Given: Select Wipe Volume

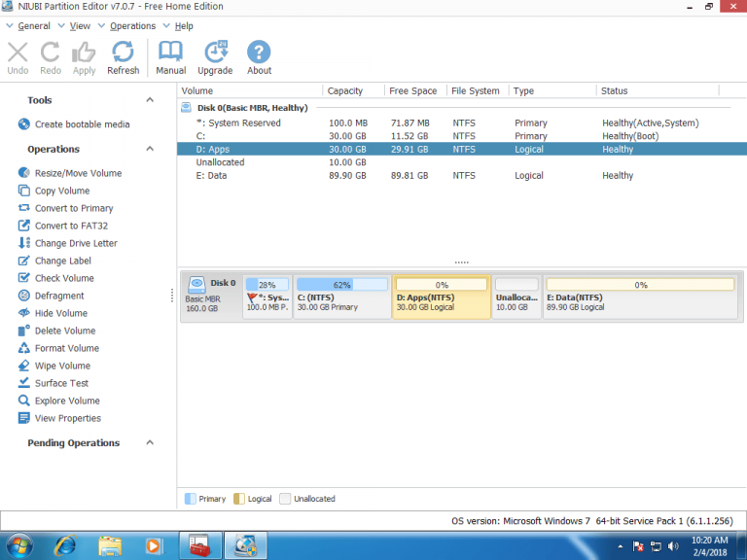Looking at the screenshot, I should coord(54,366).
